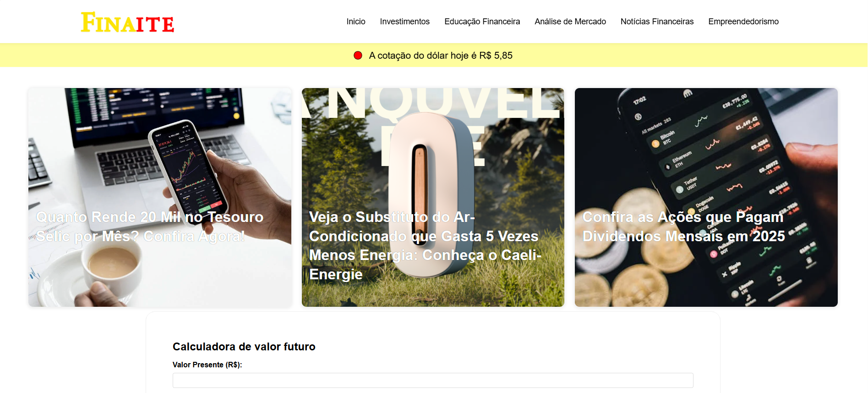
Task: Click the Calculadora de valor futuro heading
Action: click(x=244, y=347)
